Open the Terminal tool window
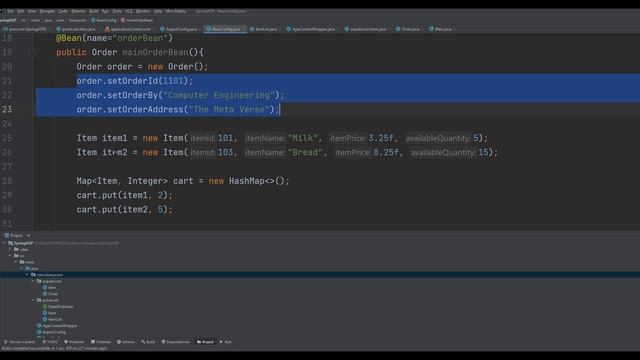640x360 pixels. point(101,342)
